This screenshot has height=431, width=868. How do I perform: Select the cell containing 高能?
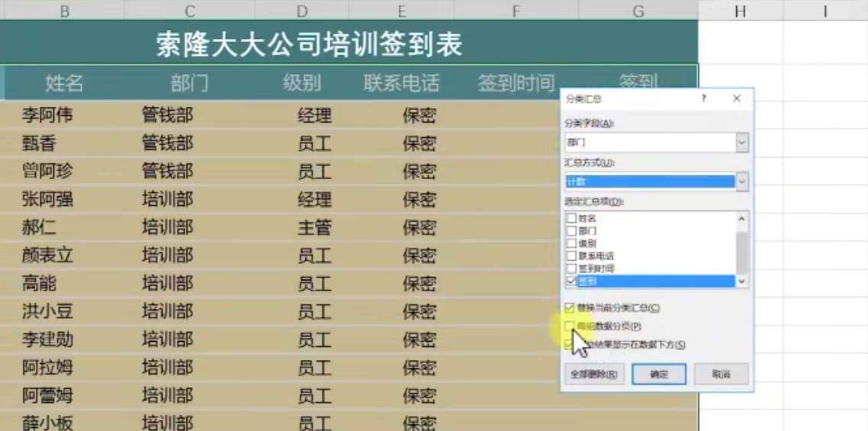tap(64, 283)
